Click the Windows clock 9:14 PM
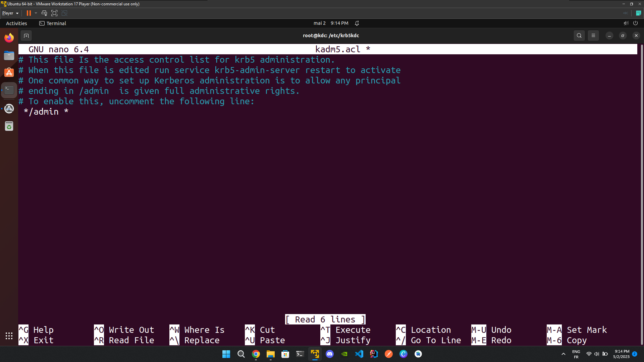 pyautogui.click(x=622, y=354)
